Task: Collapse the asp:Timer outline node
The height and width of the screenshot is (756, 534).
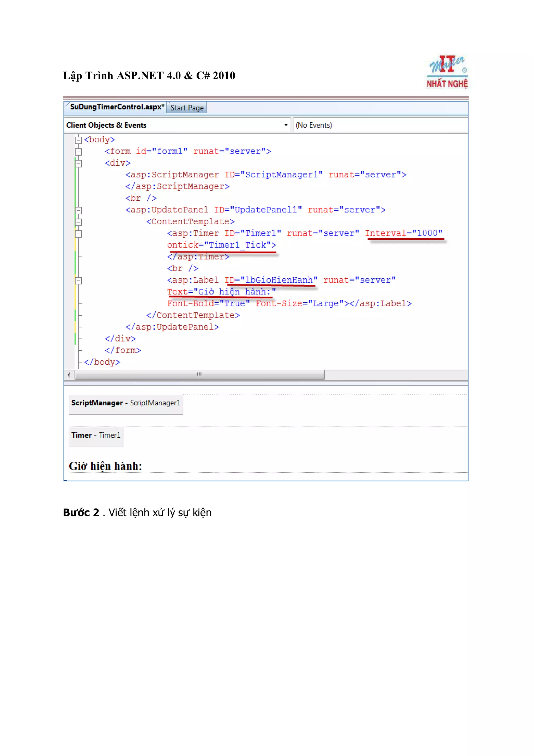Action: [x=78, y=234]
